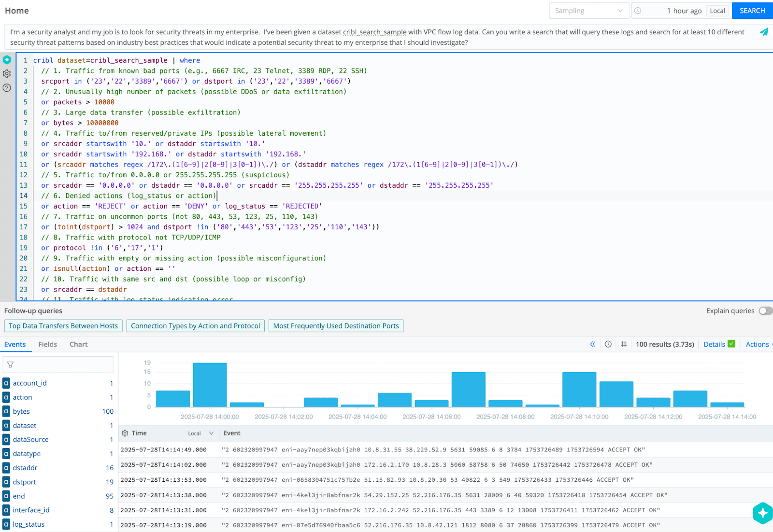Expand the Actions dropdown menu
The width and height of the screenshot is (773, 532).
(x=758, y=344)
